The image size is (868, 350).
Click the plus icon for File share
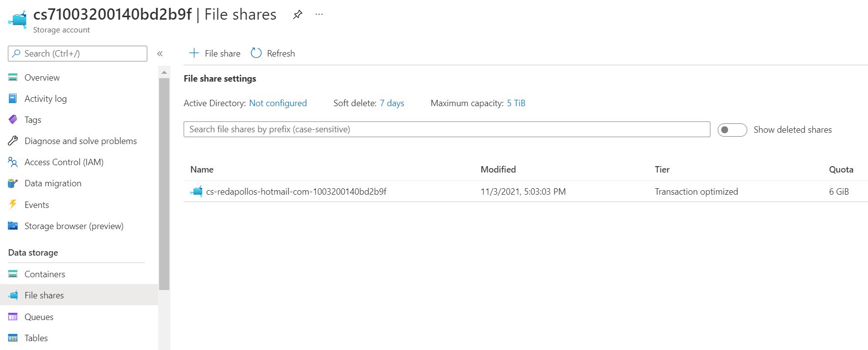194,53
